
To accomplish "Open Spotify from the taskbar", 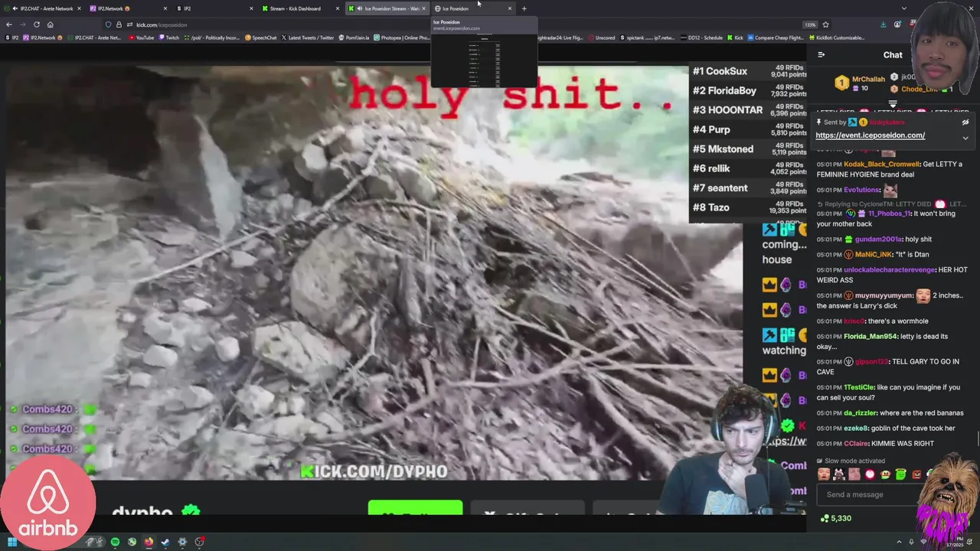I will (115, 542).
